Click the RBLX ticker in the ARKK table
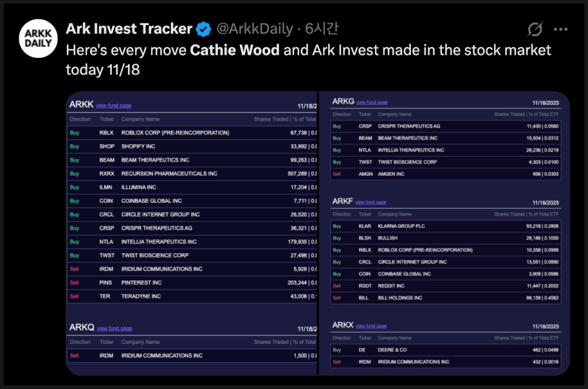588x389 pixels. 107,133
